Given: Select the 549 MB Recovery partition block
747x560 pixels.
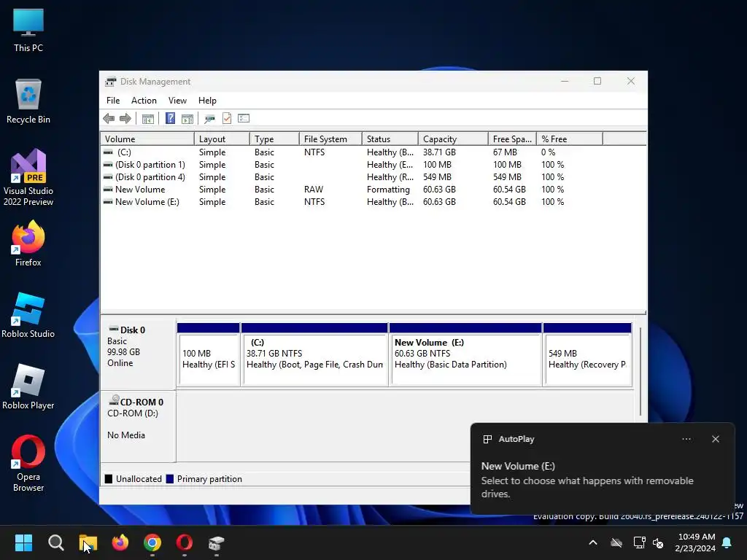Looking at the screenshot, I should pos(587,354).
